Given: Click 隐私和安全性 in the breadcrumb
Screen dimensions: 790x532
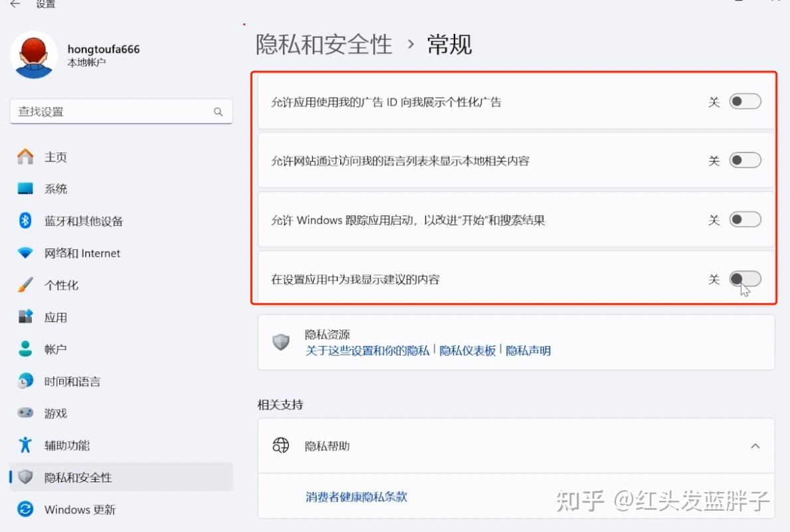Looking at the screenshot, I should tap(324, 44).
